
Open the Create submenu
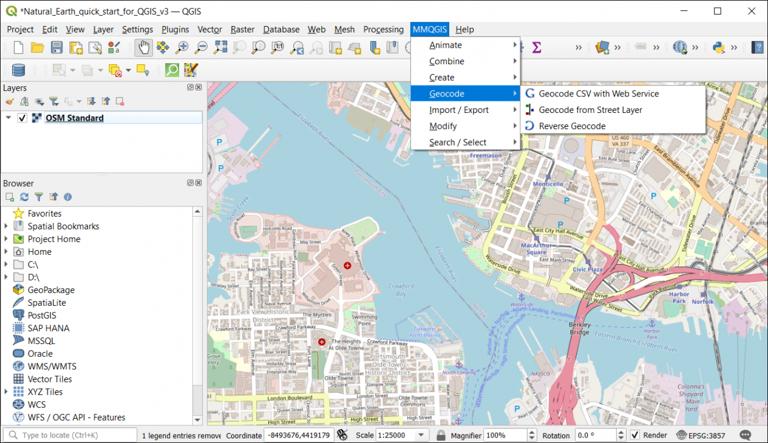465,77
